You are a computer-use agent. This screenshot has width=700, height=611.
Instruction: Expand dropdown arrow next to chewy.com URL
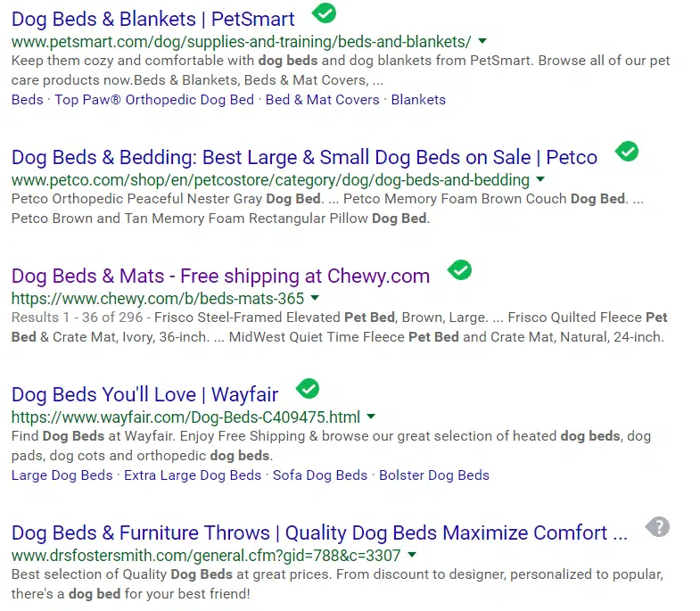(x=315, y=298)
